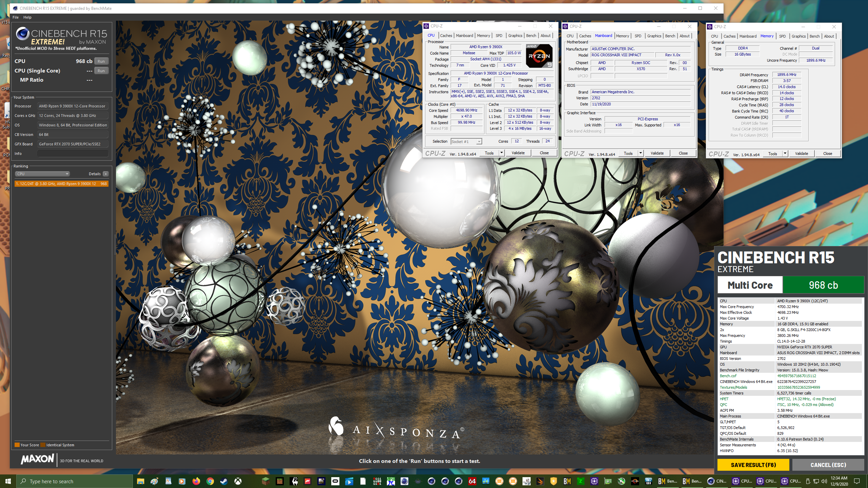This screenshot has height=488, width=868.
Task: Click Tools button in Memory CPU-Z window
Action: click(x=773, y=154)
